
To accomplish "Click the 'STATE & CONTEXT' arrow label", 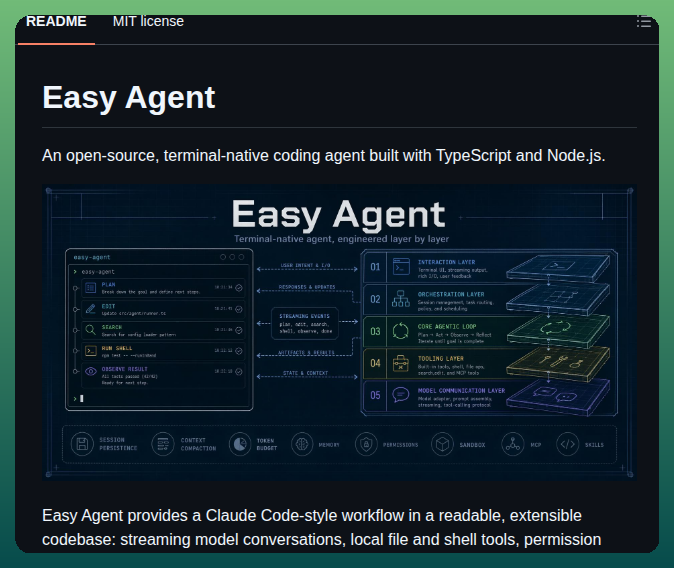I will coord(306,373).
